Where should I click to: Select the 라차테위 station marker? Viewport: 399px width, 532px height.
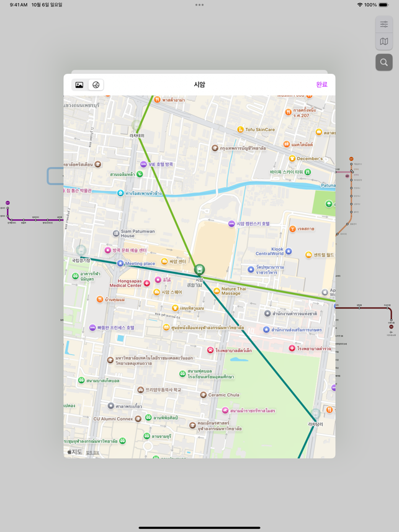click(137, 126)
